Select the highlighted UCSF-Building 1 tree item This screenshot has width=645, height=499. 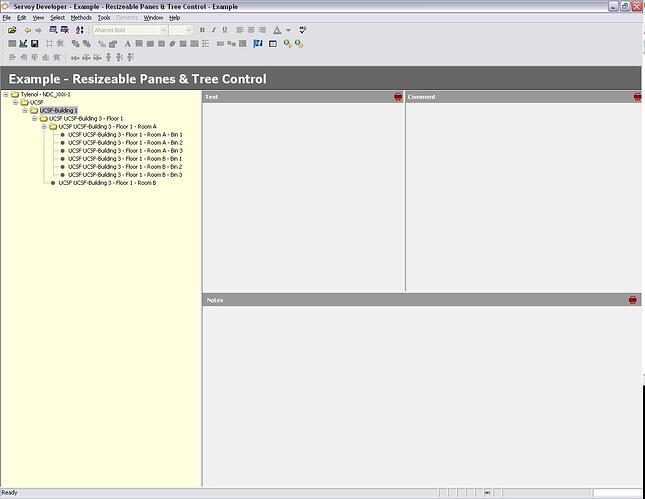[x=58, y=110]
